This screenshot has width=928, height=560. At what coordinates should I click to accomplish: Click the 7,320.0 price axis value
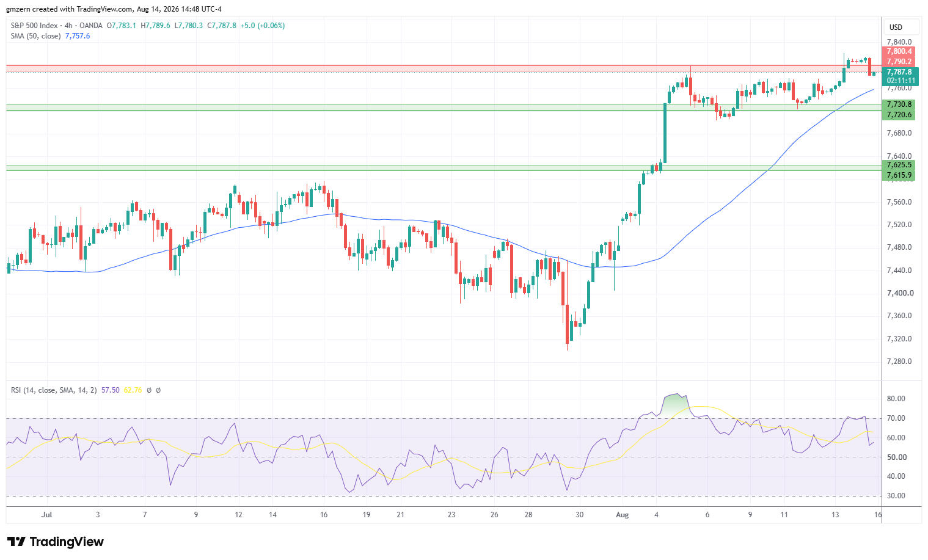(x=899, y=339)
